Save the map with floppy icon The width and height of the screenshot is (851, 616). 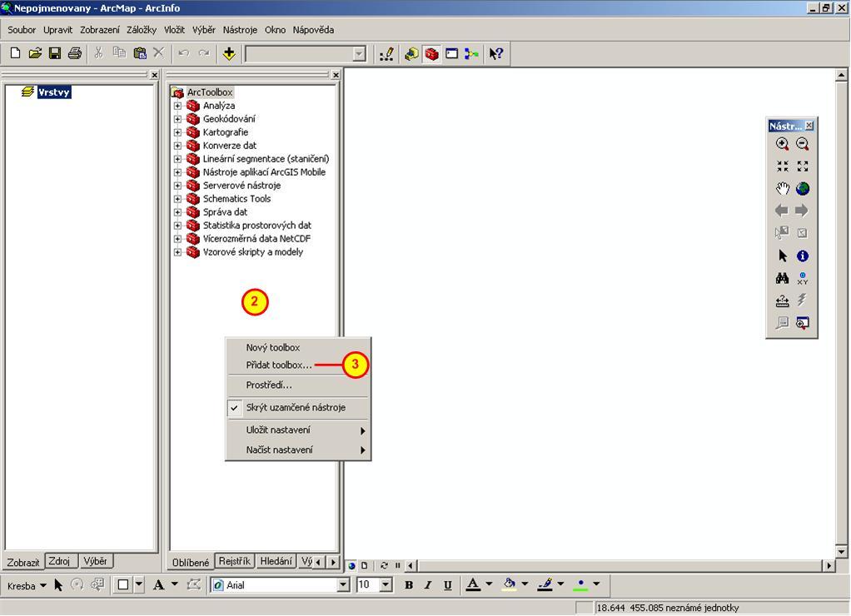(55, 53)
